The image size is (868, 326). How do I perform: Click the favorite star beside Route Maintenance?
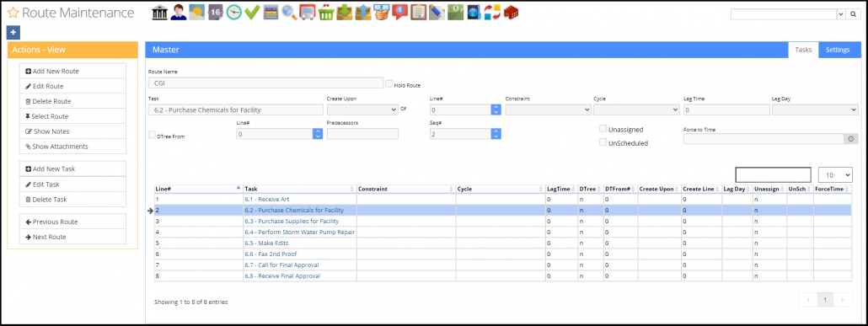point(13,13)
